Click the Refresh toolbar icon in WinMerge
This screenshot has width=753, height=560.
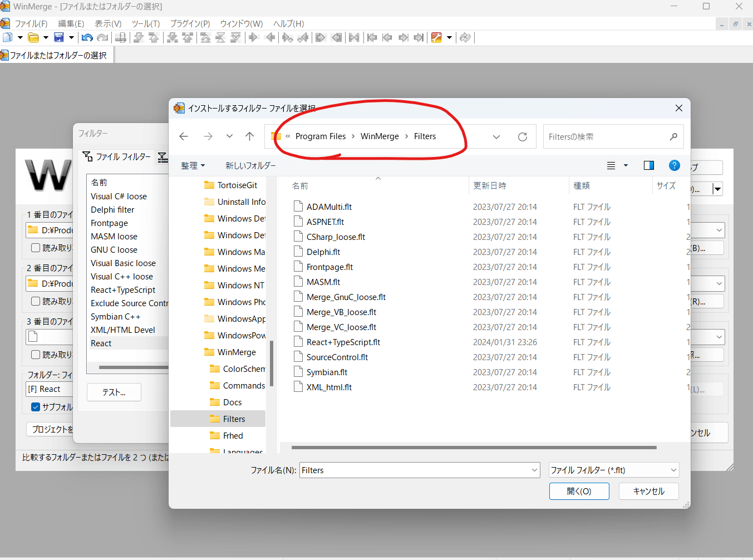point(465,37)
